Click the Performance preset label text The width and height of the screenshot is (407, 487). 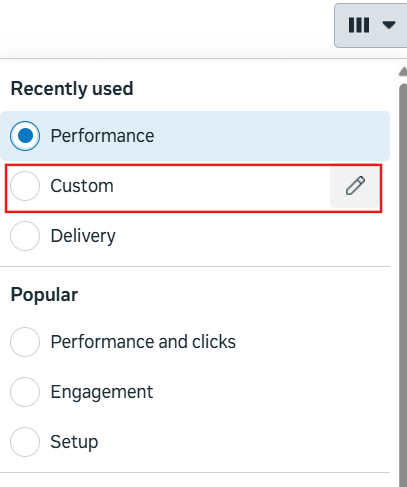pos(102,136)
